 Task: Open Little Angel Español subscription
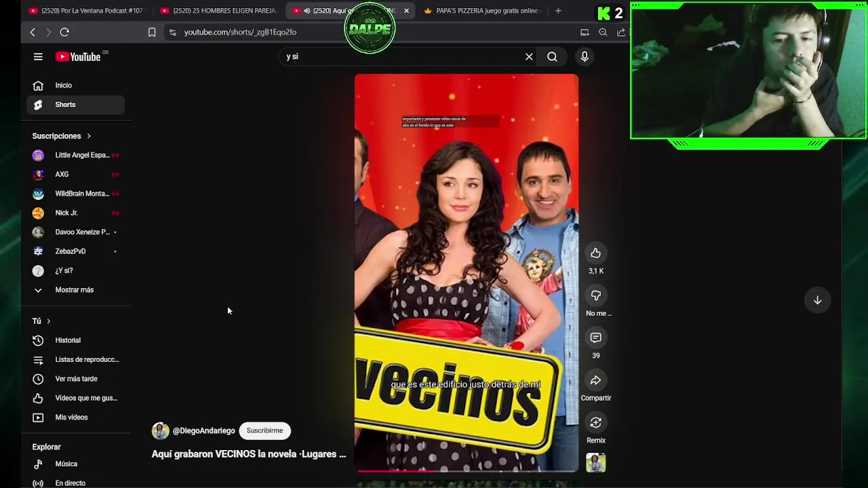(75, 155)
